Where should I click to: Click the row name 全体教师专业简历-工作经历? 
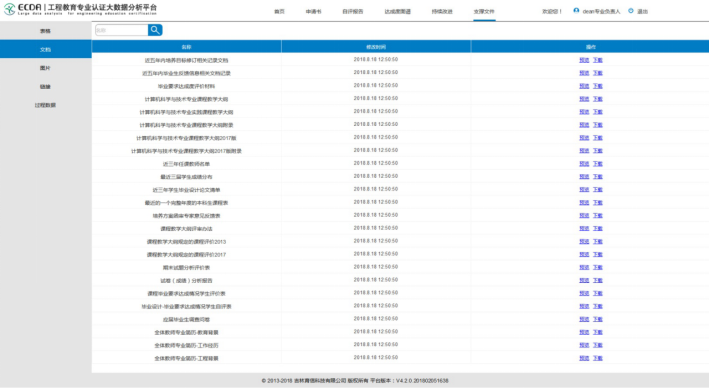coord(186,346)
